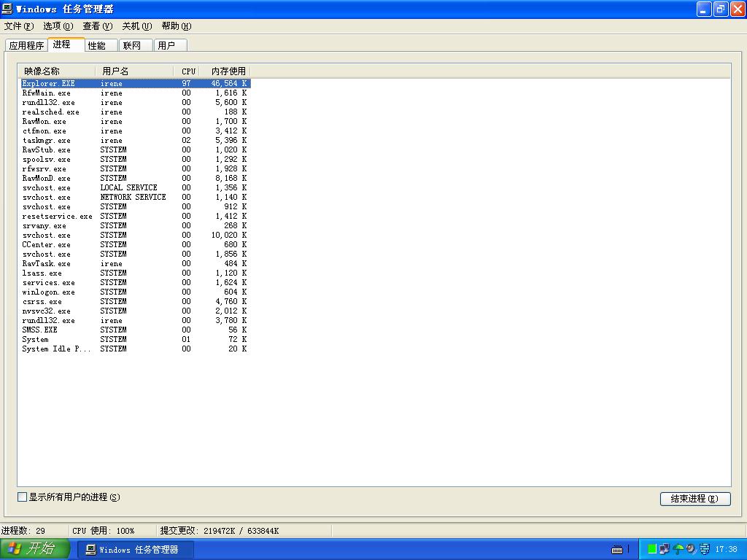This screenshot has width=747, height=560.
Task: Click the green CPU usage tray icon
Action: [x=652, y=549]
